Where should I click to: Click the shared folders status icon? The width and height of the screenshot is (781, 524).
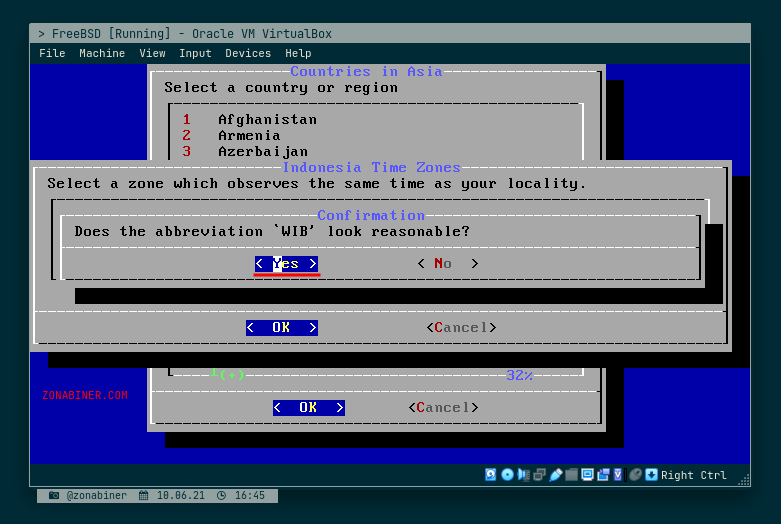(572, 475)
